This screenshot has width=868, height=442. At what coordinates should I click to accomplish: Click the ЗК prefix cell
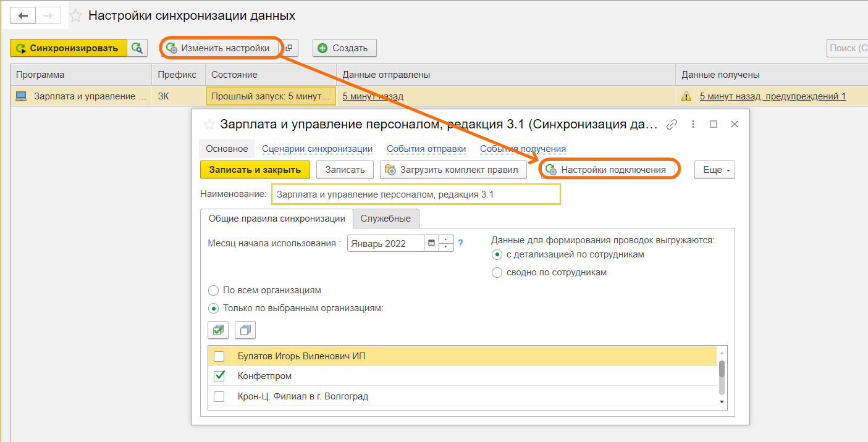point(178,96)
